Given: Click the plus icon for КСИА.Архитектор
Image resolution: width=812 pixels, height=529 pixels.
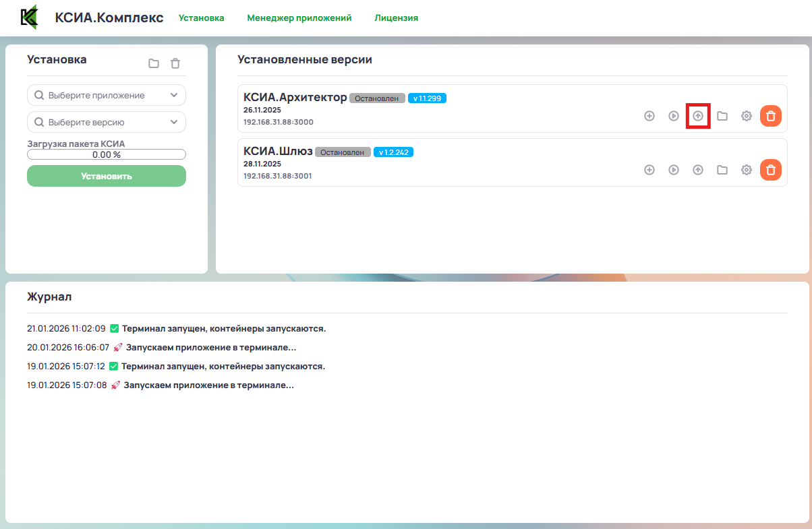Looking at the screenshot, I should [x=649, y=115].
